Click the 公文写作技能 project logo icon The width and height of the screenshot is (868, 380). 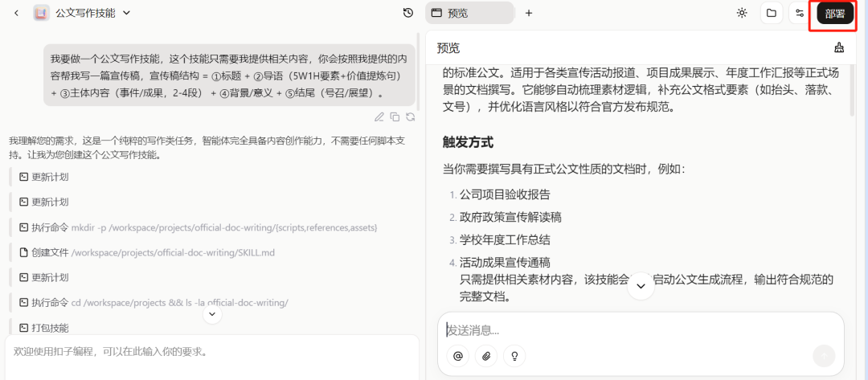(x=42, y=14)
